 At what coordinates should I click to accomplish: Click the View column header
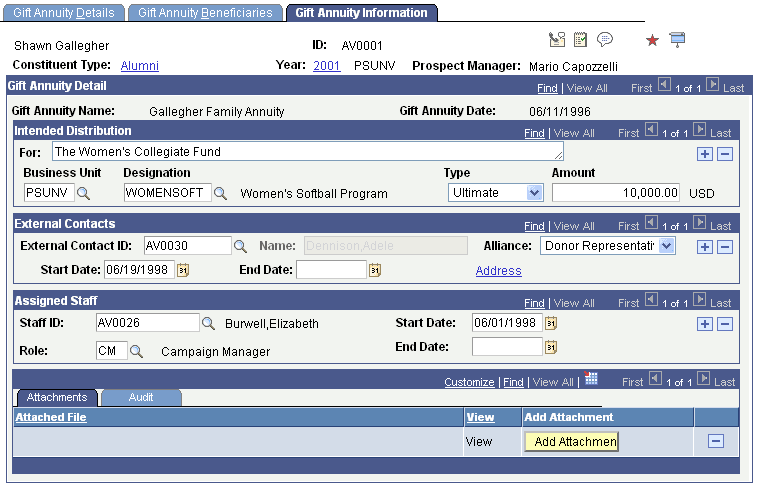[480, 417]
